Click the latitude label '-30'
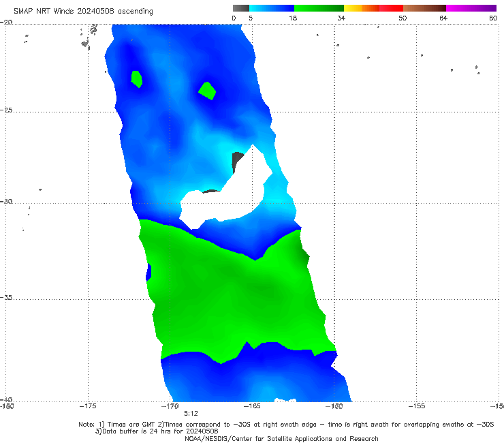This screenshot has width=504, height=443. coord(6,201)
